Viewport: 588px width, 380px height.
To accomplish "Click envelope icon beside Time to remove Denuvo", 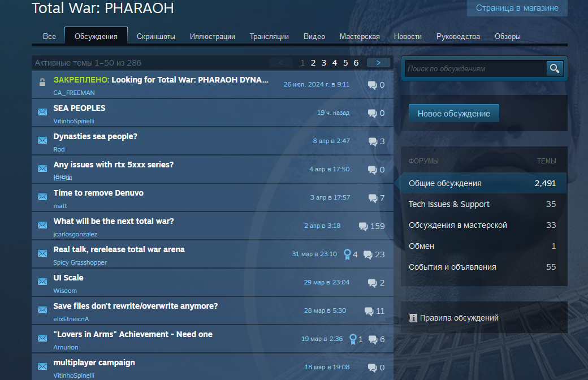I will tap(42, 197).
